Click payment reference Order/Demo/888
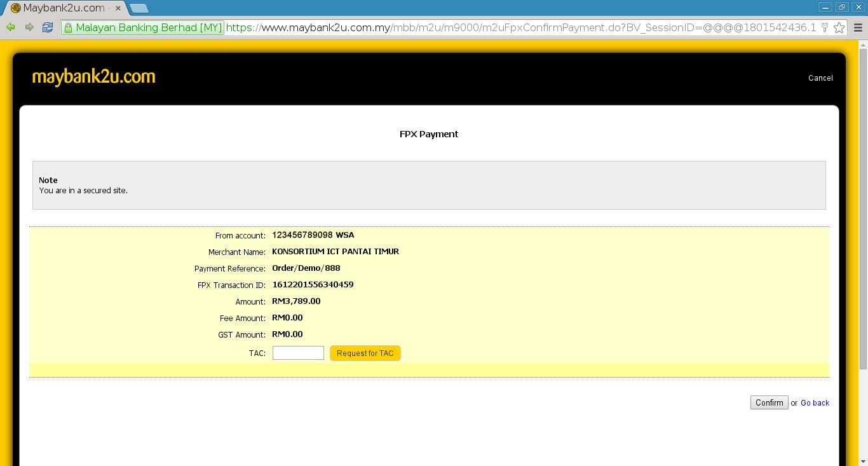 [x=306, y=268]
